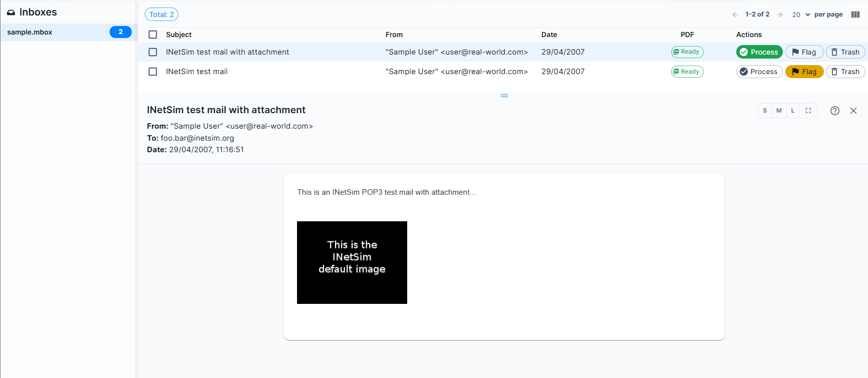The width and height of the screenshot is (868, 378).
Task: Check the attachment mail row checkbox
Action: coord(153,52)
